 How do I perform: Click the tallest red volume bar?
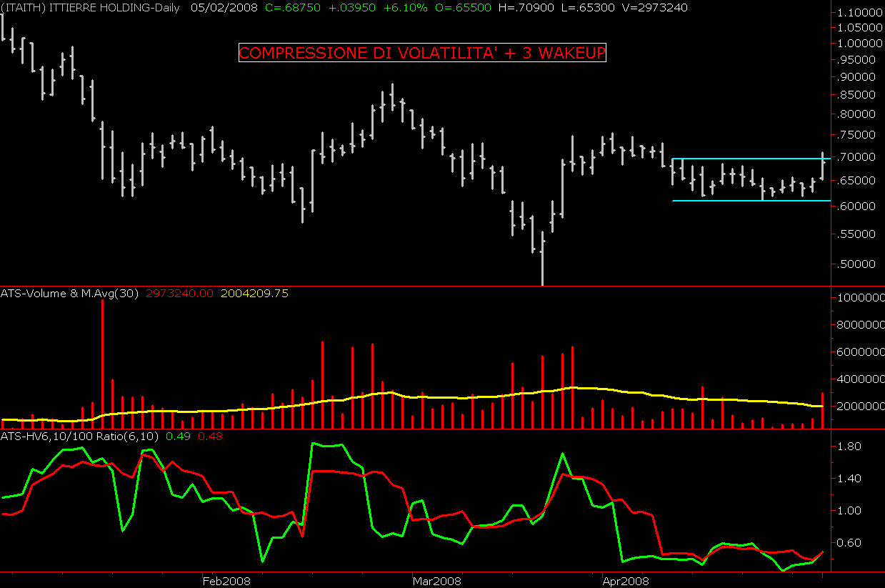(102, 364)
